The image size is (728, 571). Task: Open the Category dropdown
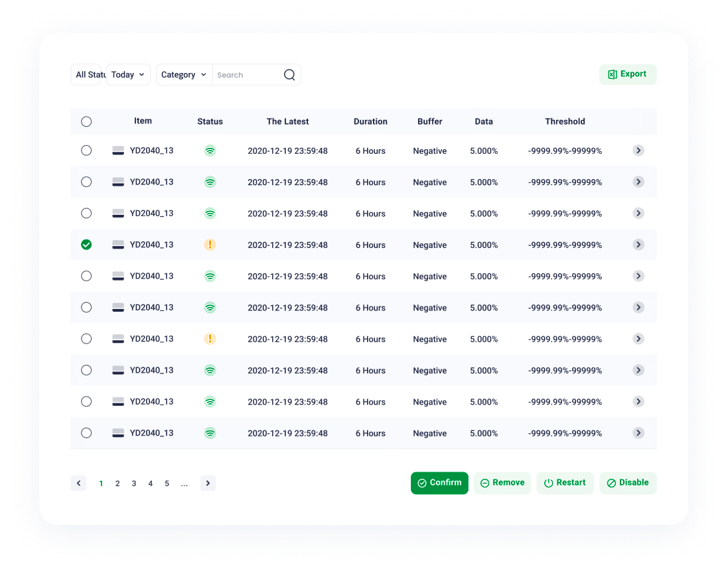184,75
